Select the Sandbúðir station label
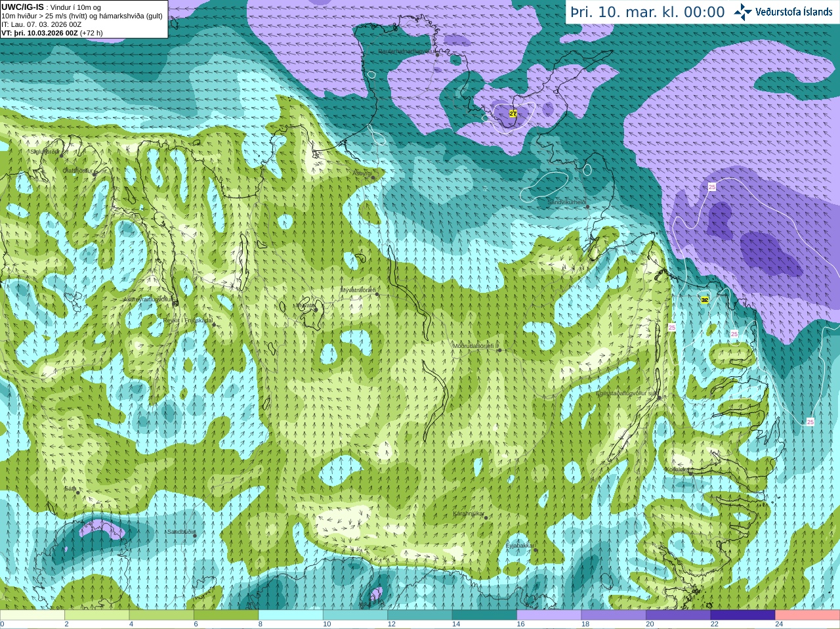840x629 pixels. click(x=180, y=532)
